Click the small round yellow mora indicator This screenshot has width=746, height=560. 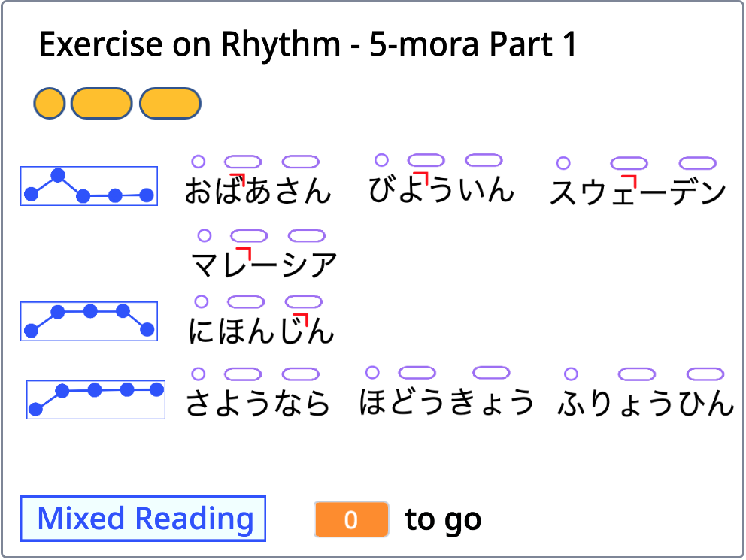(x=50, y=104)
